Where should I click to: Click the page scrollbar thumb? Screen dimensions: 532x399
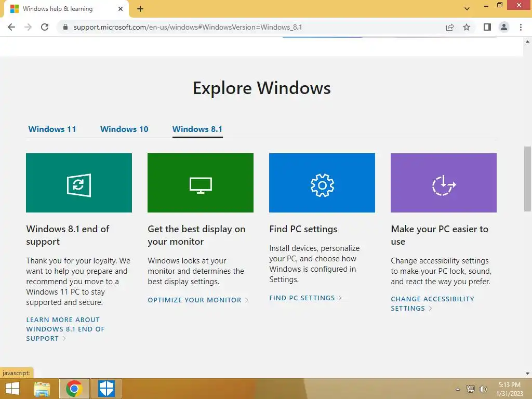(527, 179)
